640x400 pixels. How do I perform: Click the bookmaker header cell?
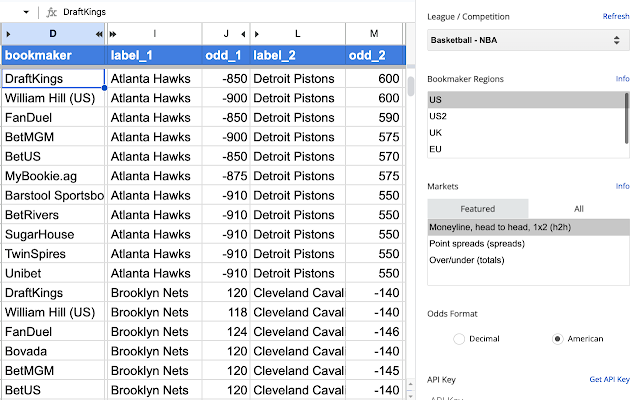pos(53,55)
